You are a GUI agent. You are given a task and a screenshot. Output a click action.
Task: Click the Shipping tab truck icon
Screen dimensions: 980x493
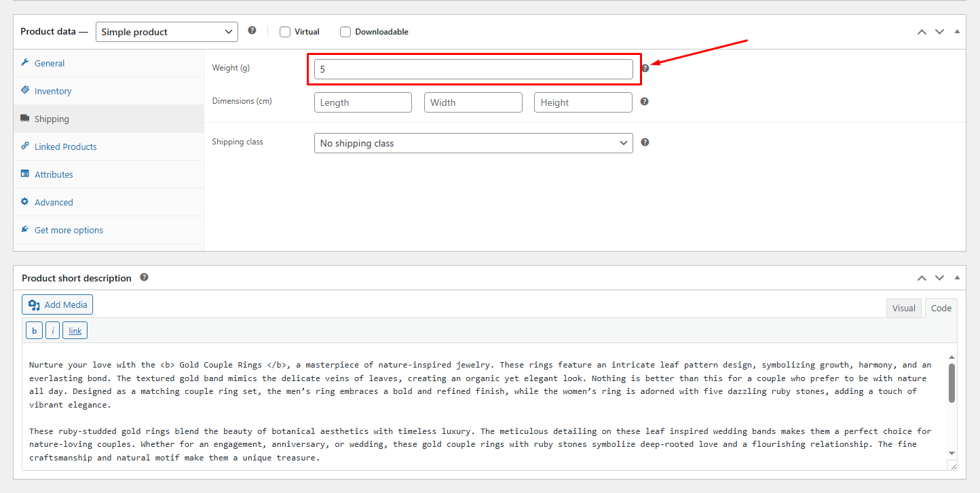coord(25,118)
